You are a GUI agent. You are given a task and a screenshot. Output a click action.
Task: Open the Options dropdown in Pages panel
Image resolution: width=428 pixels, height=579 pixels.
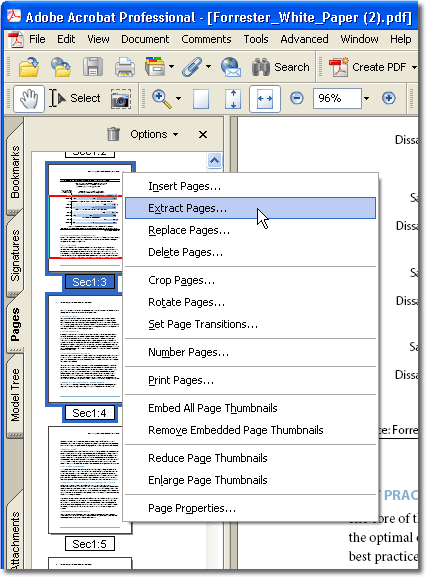click(154, 134)
